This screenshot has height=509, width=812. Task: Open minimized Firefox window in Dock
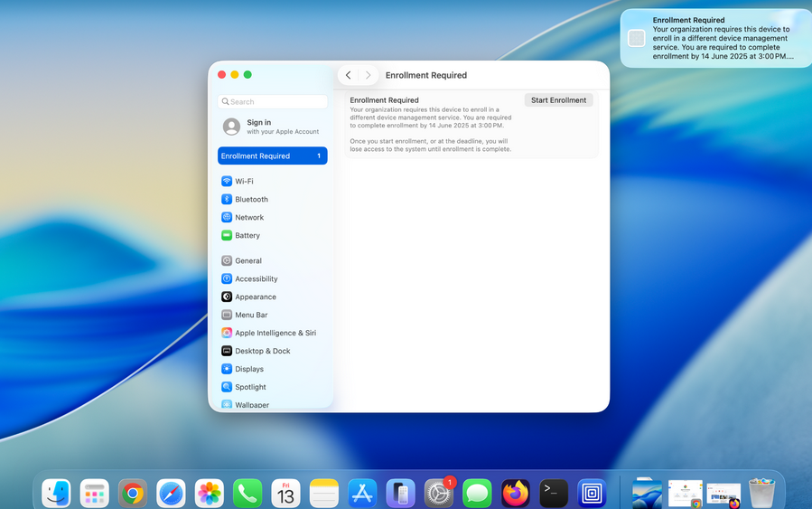[723, 495]
